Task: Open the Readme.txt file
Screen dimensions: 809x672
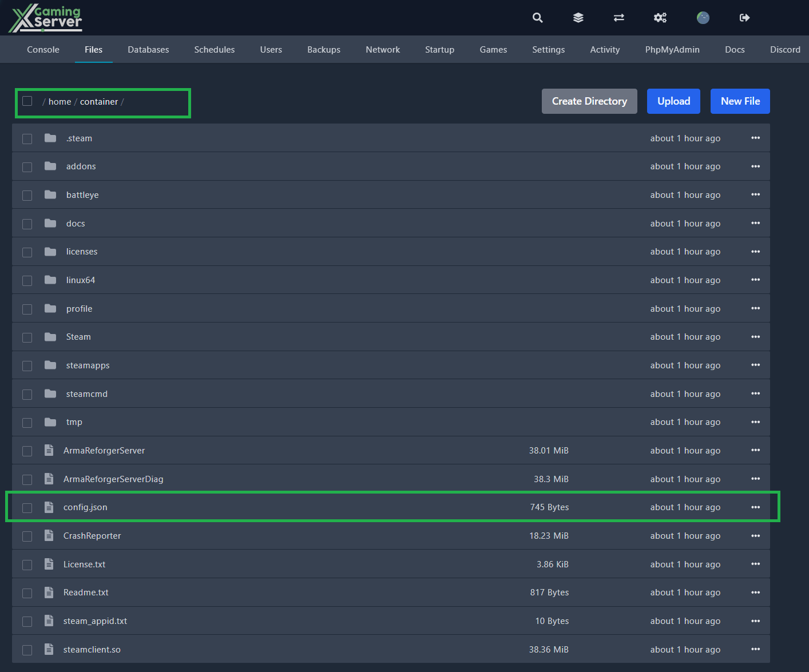Action: (86, 593)
